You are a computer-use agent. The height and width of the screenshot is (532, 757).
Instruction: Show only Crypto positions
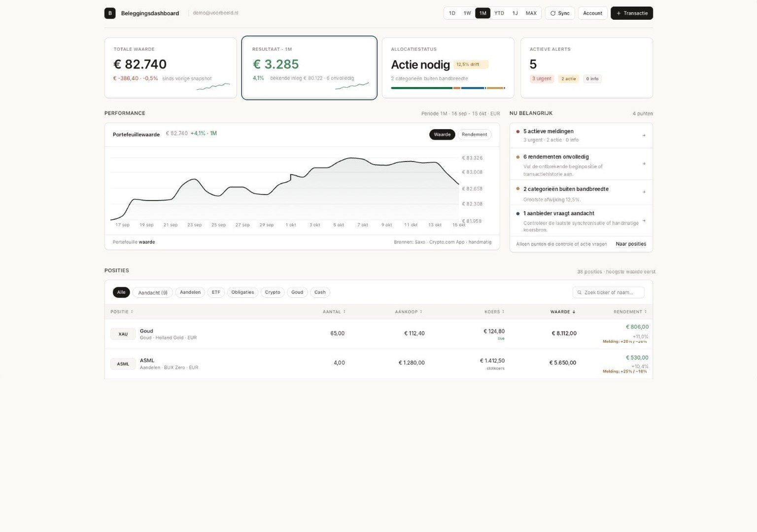273,293
